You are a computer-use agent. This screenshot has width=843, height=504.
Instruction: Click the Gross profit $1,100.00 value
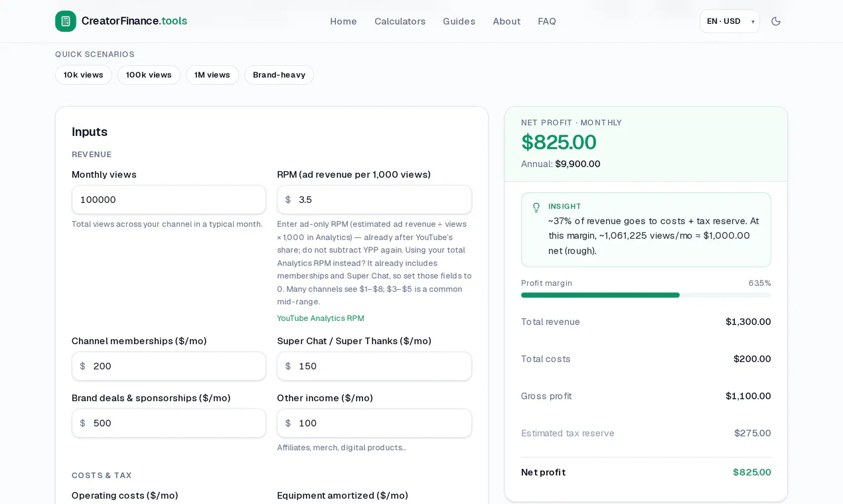tap(748, 396)
